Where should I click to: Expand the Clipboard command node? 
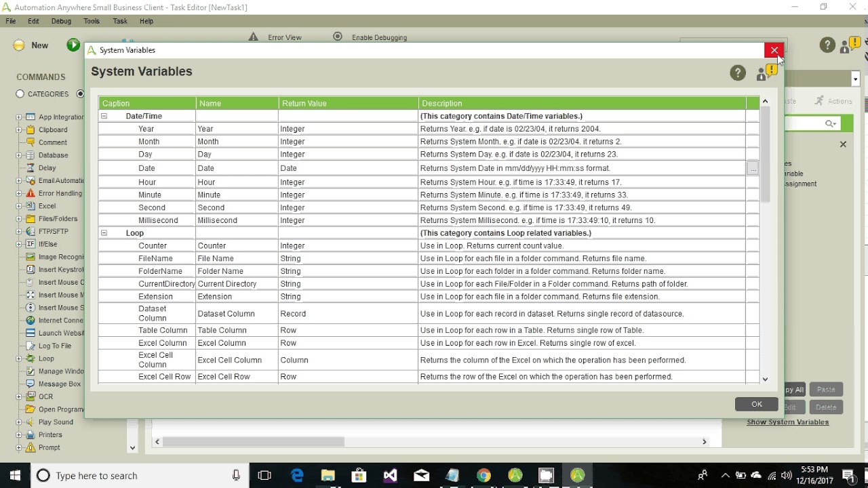click(x=19, y=129)
